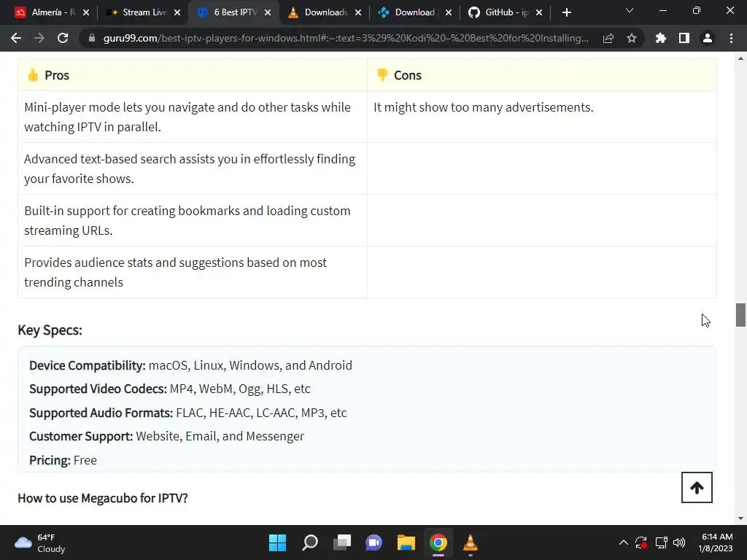This screenshot has height=560, width=747.
Task: Click the Advanced text-based search cell
Action: 193,168
